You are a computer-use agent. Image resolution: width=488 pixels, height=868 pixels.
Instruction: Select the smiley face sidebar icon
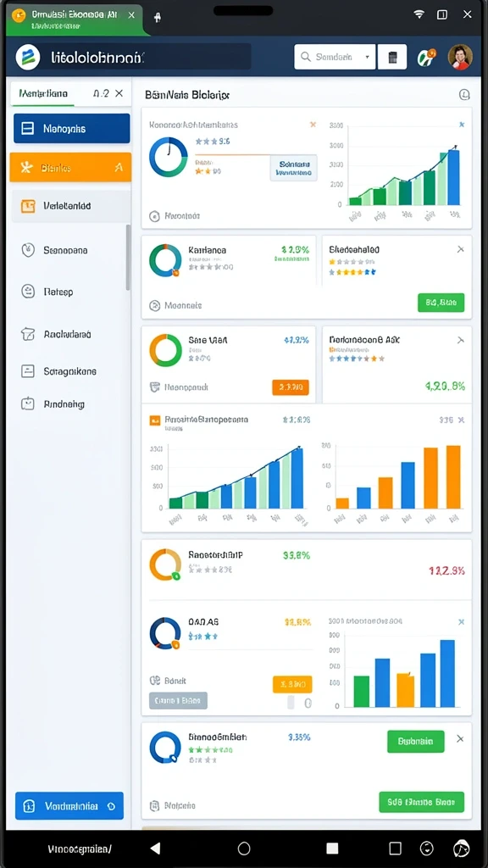[28, 292]
